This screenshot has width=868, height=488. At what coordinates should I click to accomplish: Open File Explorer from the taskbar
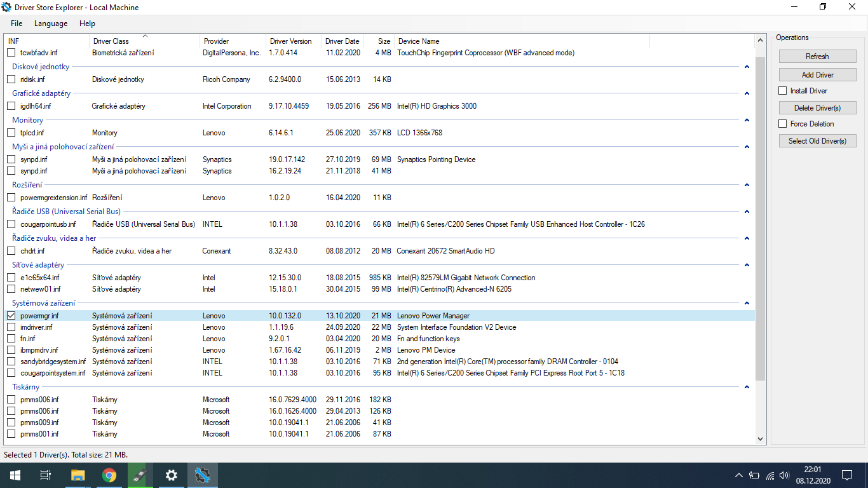[x=78, y=475]
